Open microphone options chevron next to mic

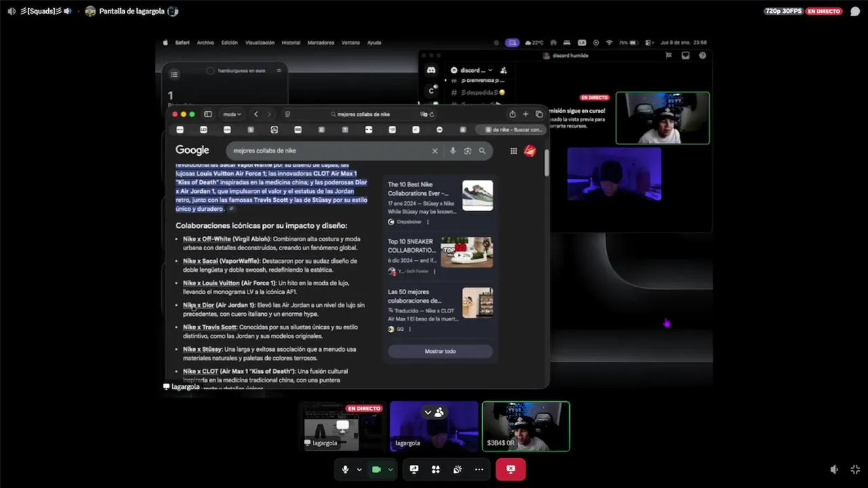(359, 470)
